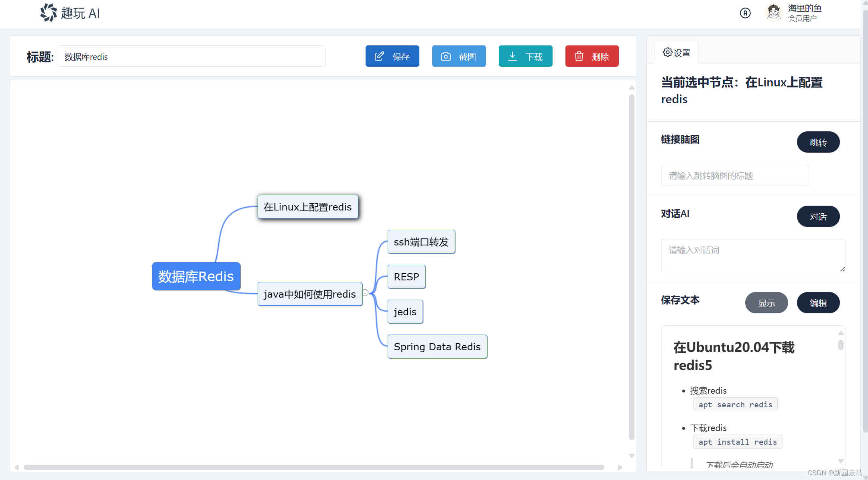Click the 编辑 button for saved text

[x=818, y=303]
